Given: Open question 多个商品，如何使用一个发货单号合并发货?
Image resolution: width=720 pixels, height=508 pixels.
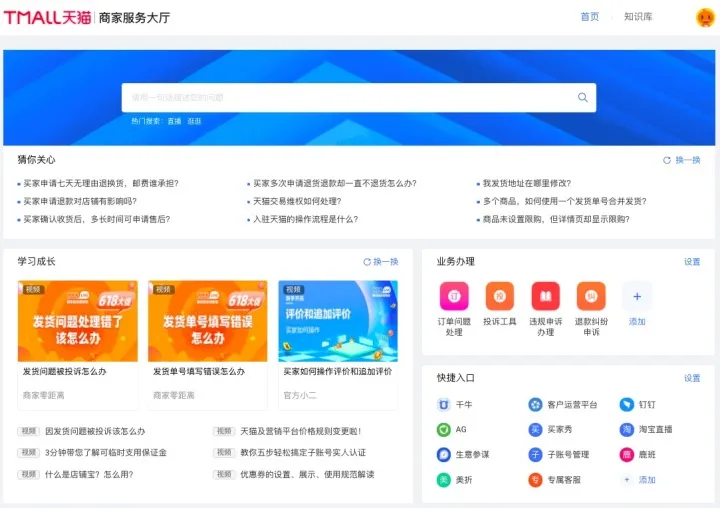Looking at the screenshot, I should 564,201.
